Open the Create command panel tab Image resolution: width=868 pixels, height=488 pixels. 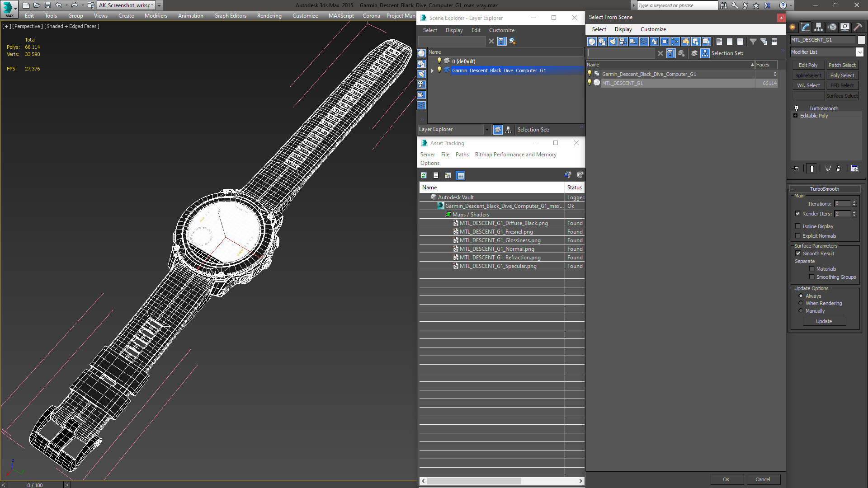tap(793, 27)
